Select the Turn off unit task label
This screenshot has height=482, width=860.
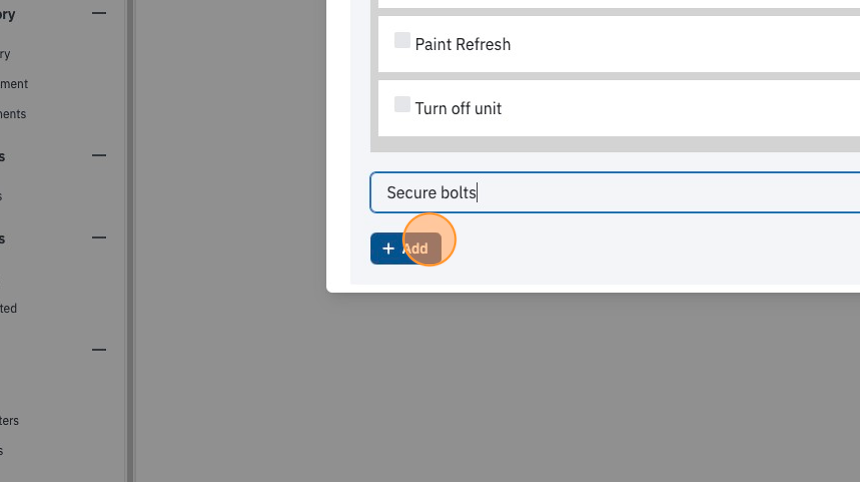tap(458, 109)
